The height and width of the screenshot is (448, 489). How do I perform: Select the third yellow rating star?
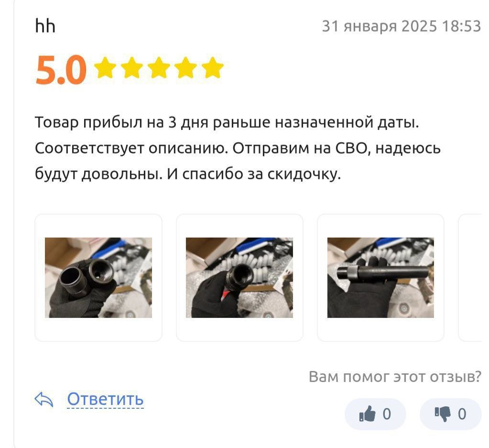click(x=159, y=67)
